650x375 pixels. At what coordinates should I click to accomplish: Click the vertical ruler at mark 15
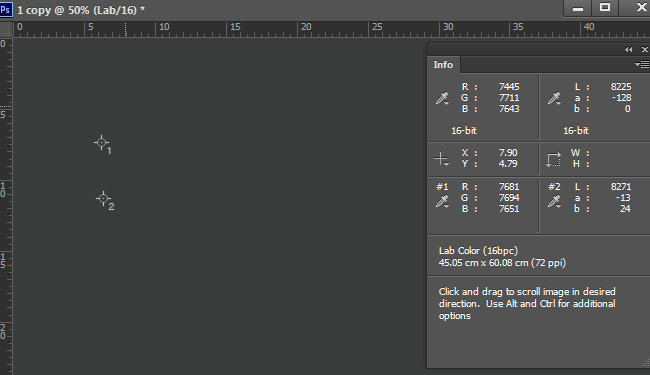(5, 261)
